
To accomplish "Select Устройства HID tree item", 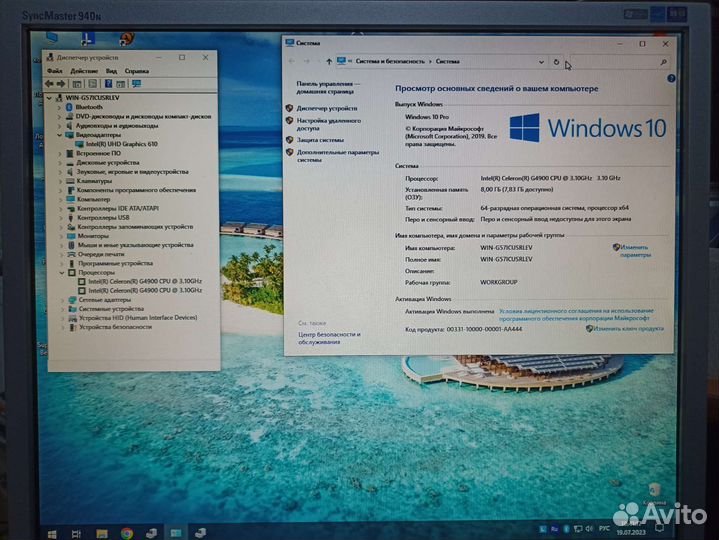I will pos(138,318).
